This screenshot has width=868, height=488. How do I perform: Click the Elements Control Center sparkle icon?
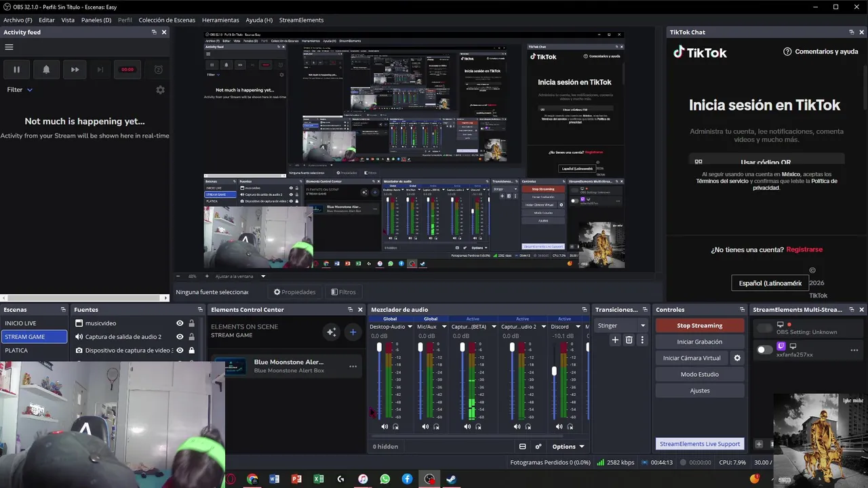(x=331, y=331)
